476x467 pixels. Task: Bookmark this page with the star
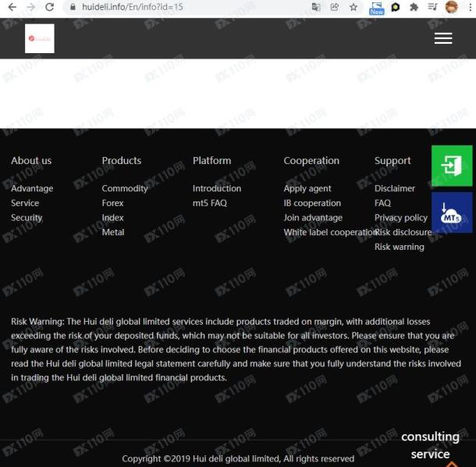(x=353, y=7)
